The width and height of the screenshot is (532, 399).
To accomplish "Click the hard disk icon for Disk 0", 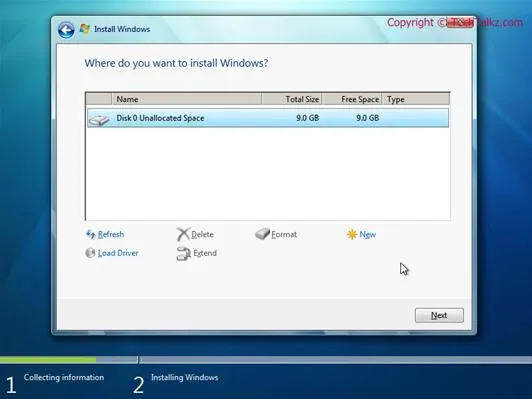I will tap(99, 119).
